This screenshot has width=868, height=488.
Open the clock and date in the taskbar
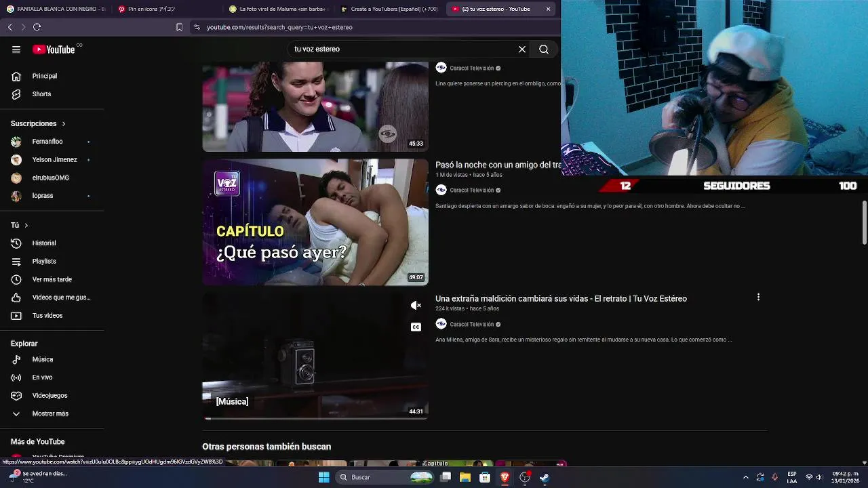click(x=846, y=477)
